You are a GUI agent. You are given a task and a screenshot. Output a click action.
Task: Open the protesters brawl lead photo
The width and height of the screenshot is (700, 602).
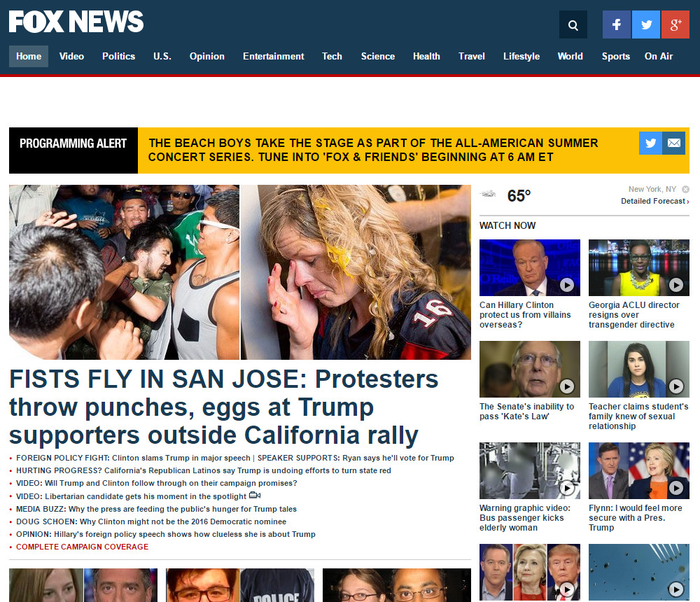tap(124, 272)
